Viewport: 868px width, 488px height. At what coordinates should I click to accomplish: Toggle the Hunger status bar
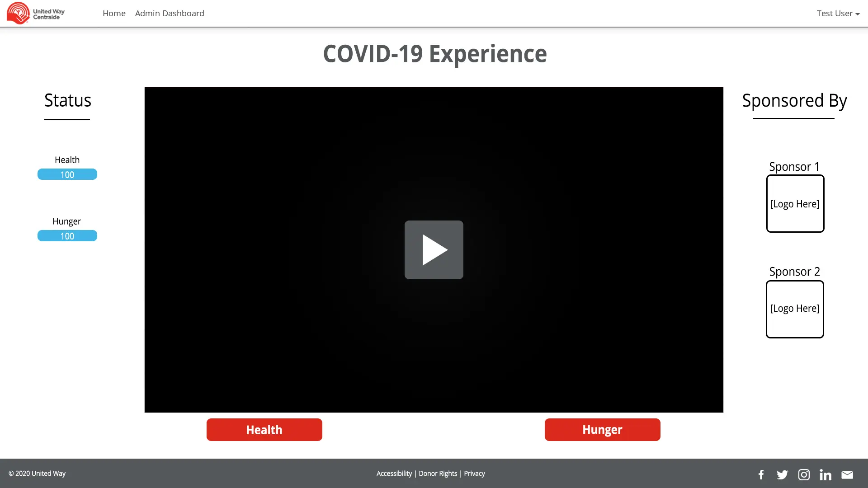click(x=67, y=235)
